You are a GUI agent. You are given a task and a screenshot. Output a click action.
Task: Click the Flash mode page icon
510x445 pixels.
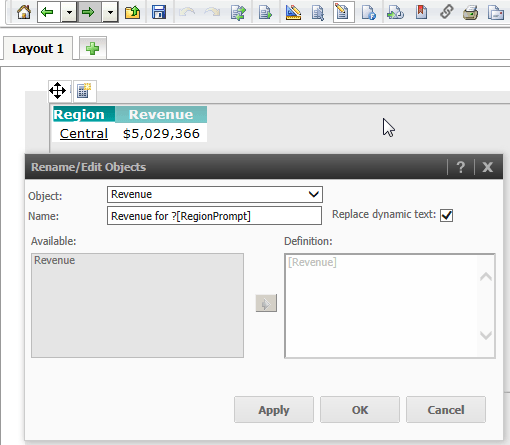(369, 13)
